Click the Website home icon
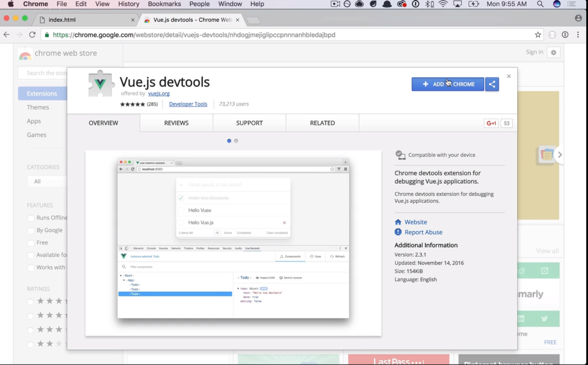This screenshot has width=588, height=365. pos(398,222)
